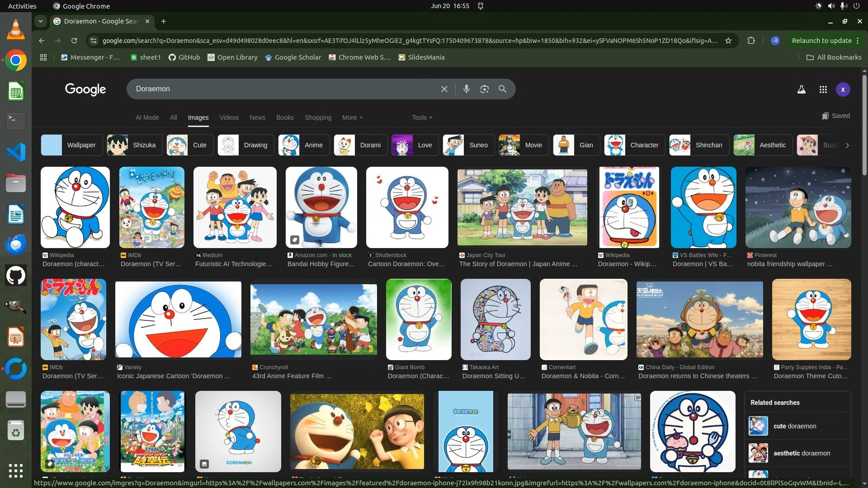Switch to the Shopping tab
The width and height of the screenshot is (868, 488).
point(318,117)
